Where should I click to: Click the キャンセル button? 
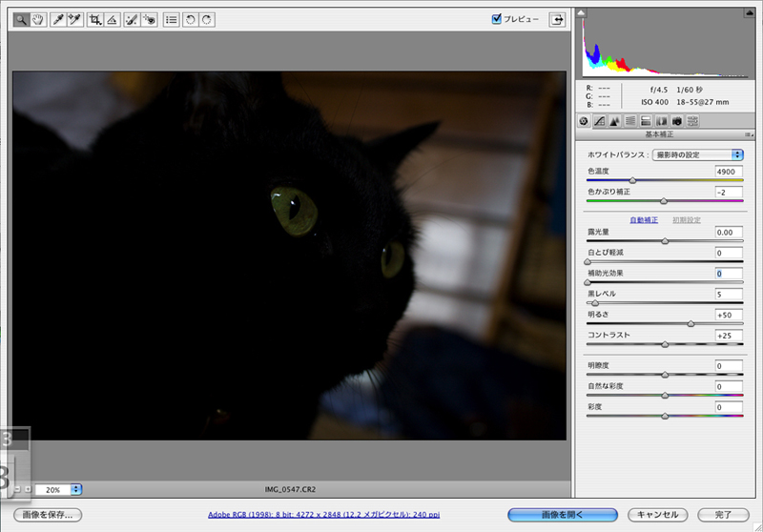point(657,515)
